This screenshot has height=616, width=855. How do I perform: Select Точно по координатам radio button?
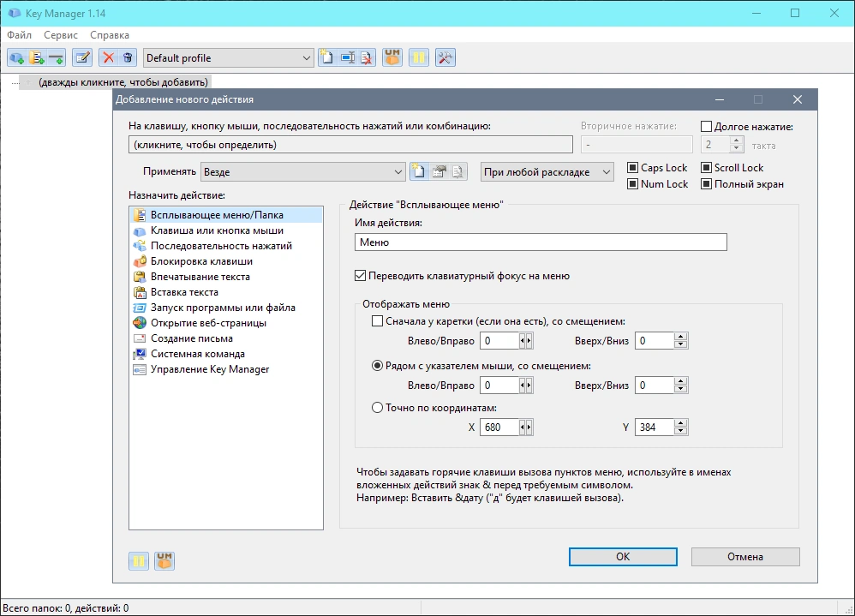click(377, 408)
